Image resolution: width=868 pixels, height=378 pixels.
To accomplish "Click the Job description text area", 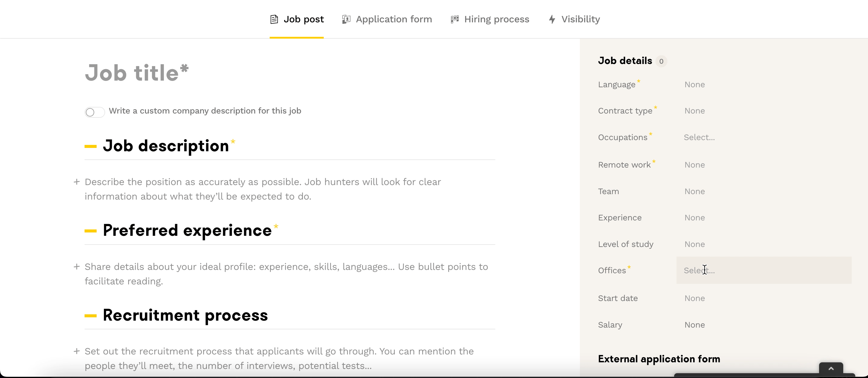I will [x=263, y=189].
